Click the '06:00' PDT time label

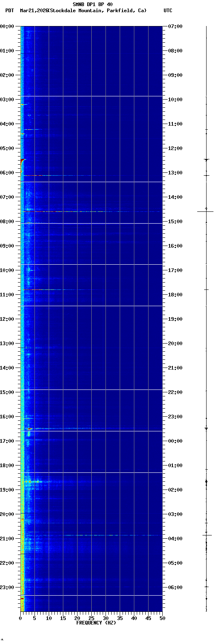click(x=7, y=173)
